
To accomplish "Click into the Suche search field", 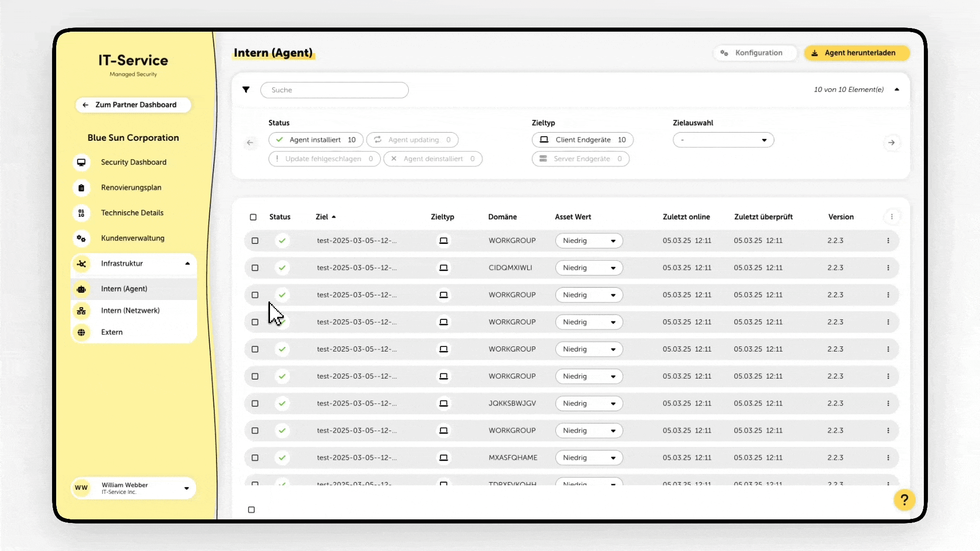I will tap(334, 90).
